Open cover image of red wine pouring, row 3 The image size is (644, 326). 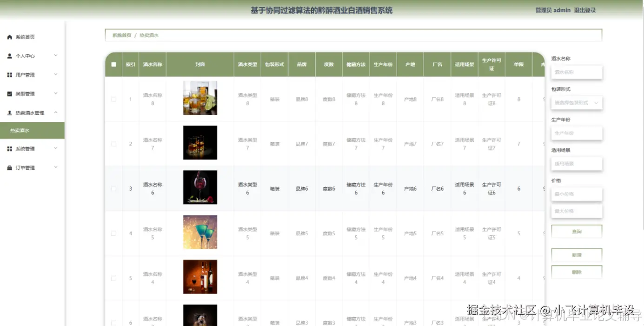[x=200, y=187]
